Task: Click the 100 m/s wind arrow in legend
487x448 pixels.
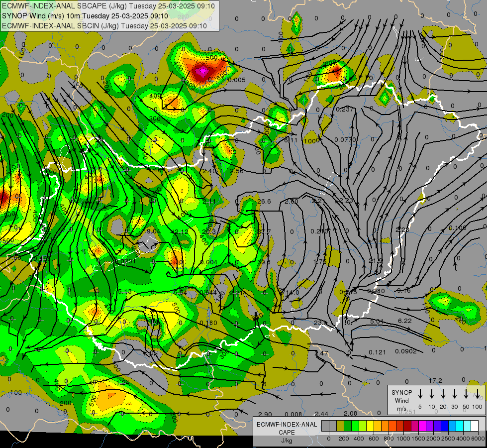Action: click(x=478, y=393)
